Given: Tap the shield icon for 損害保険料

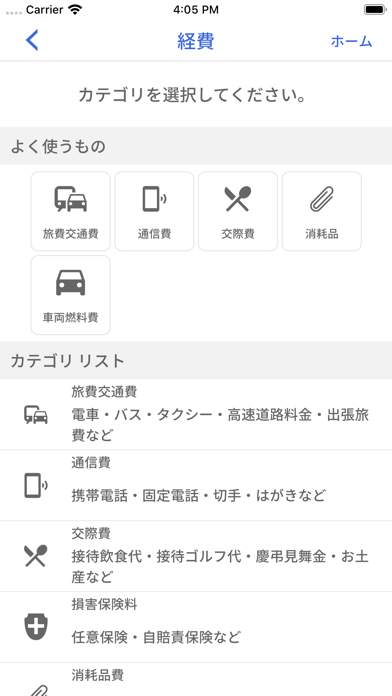Looking at the screenshot, I should tap(36, 627).
